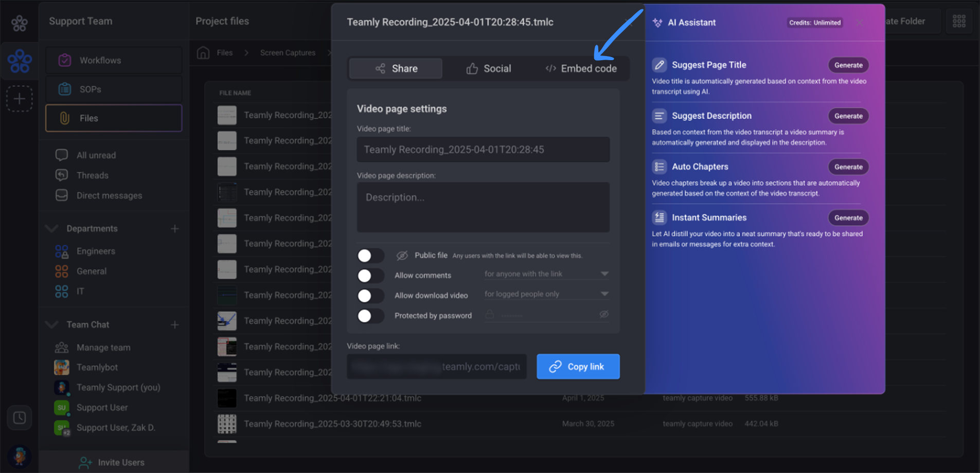Open Teamly Support (you) chat
The height and width of the screenshot is (473, 980).
point(118,387)
